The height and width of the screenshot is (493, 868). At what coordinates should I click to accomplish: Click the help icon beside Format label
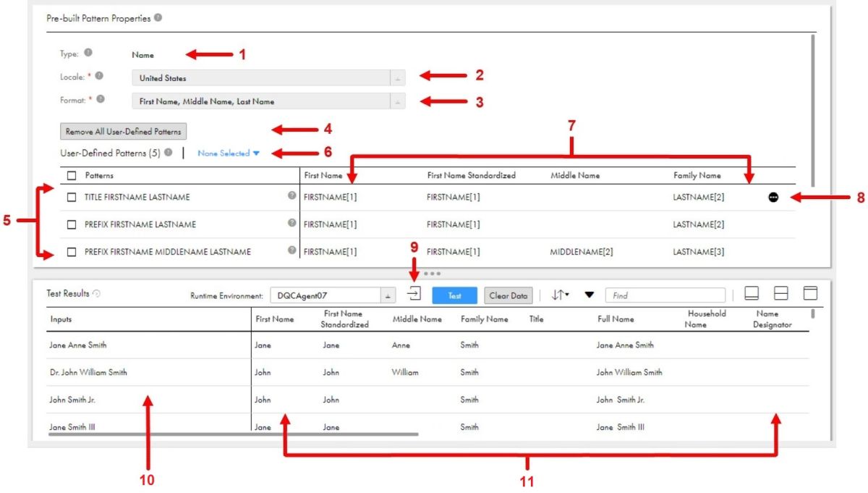point(99,100)
